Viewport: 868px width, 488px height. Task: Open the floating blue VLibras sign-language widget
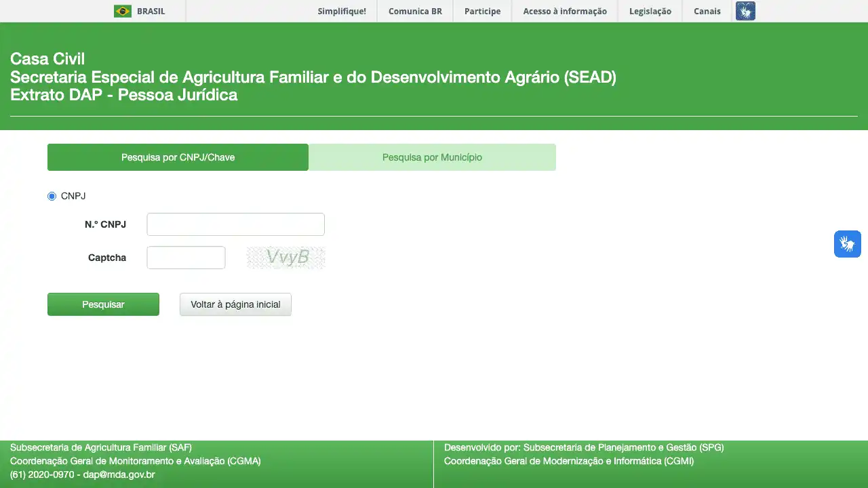847,244
